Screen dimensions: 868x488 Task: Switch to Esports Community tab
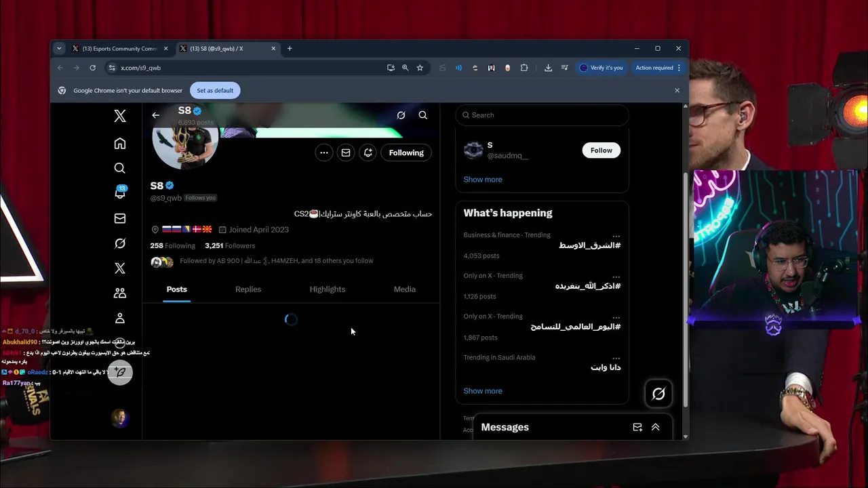[118, 49]
